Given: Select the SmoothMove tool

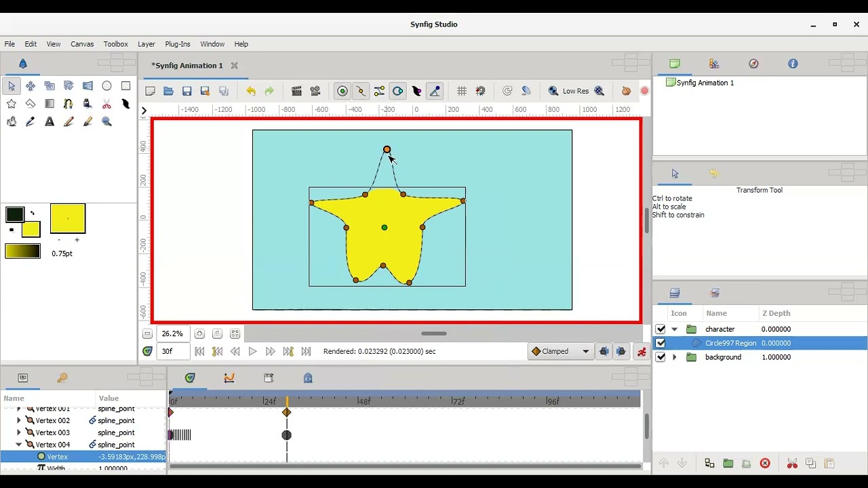Looking at the screenshot, I should 31,86.
